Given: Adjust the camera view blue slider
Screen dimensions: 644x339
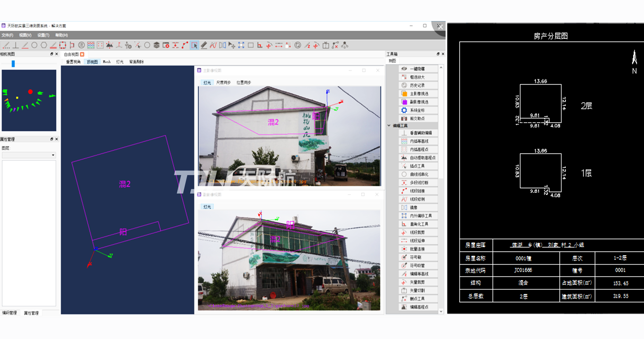Looking at the screenshot, I should [x=13, y=63].
